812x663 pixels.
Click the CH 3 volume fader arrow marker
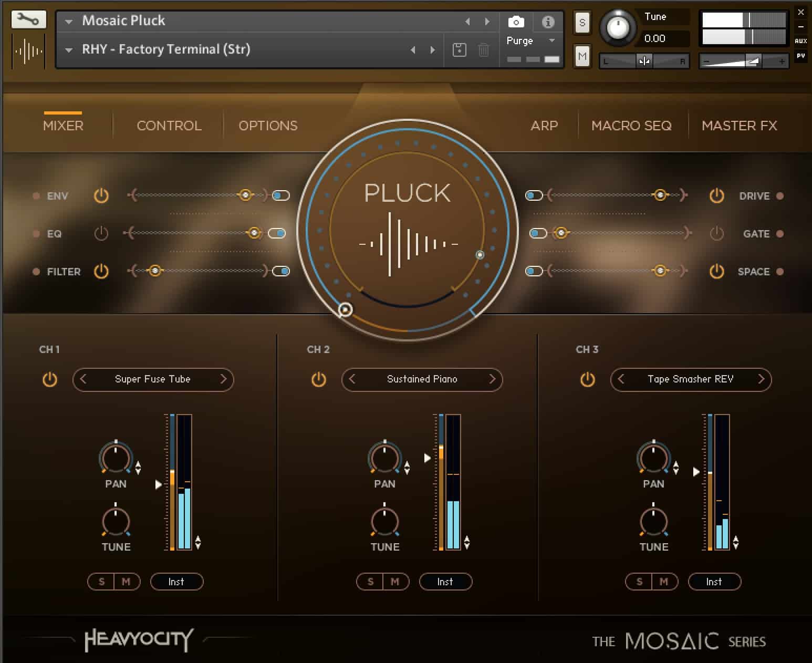click(696, 472)
